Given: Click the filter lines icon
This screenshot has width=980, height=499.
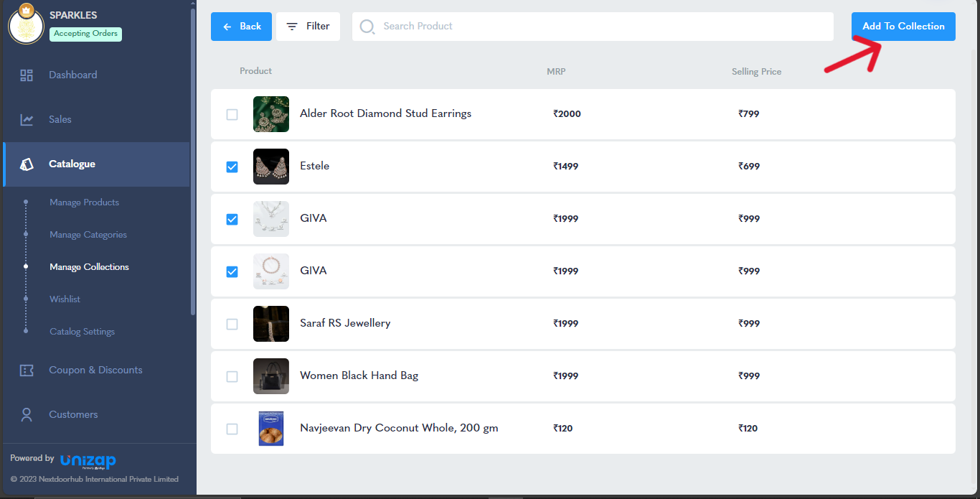Looking at the screenshot, I should 292,27.
